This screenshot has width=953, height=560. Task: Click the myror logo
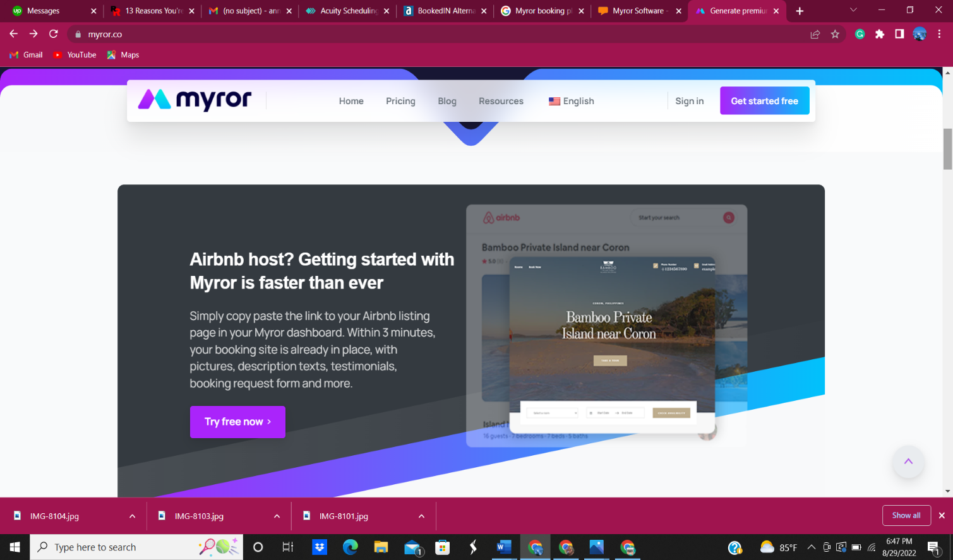(195, 100)
